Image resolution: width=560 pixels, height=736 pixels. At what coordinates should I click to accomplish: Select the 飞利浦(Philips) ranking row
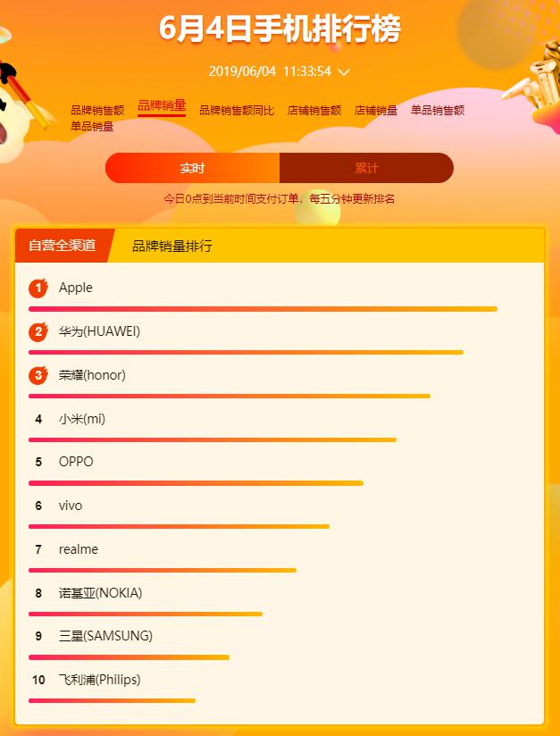[280, 688]
